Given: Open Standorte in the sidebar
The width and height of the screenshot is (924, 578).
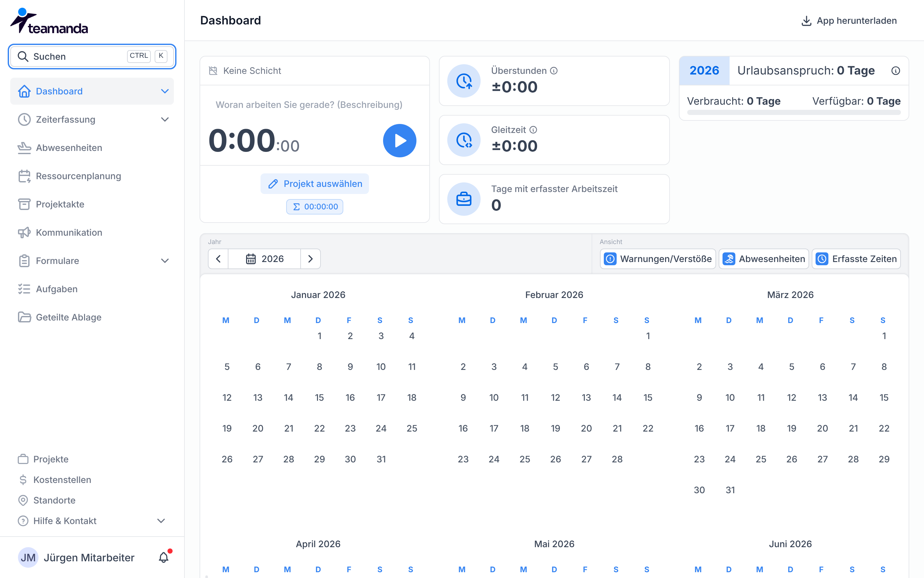Looking at the screenshot, I should click(x=92, y=500).
